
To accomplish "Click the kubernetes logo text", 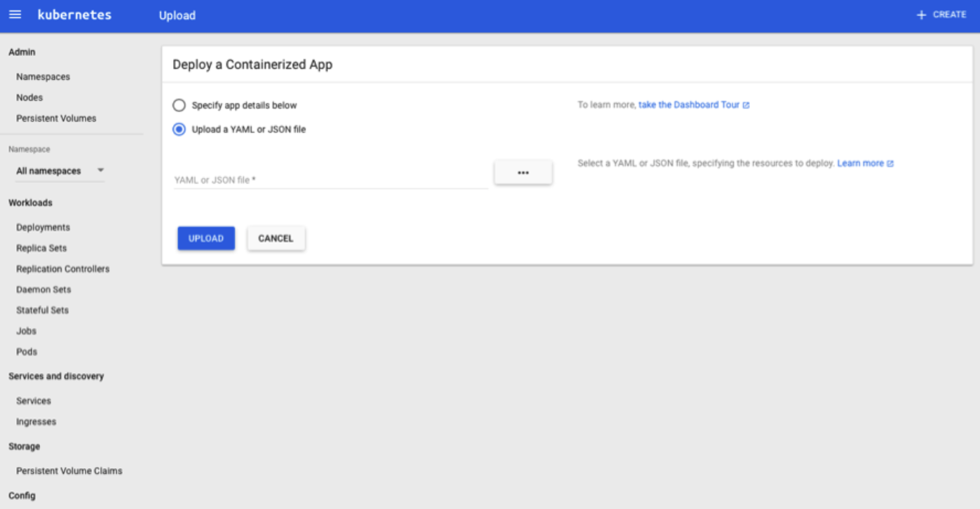I will (74, 15).
